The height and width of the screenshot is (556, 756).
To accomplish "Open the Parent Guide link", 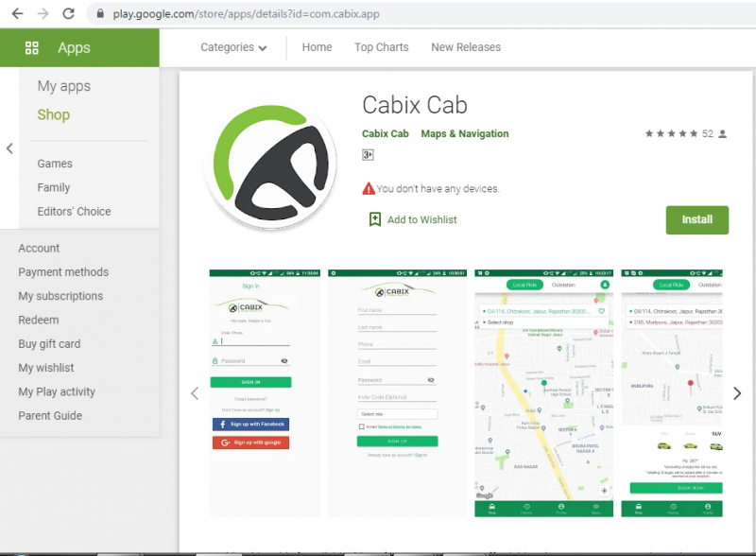I will 50,415.
